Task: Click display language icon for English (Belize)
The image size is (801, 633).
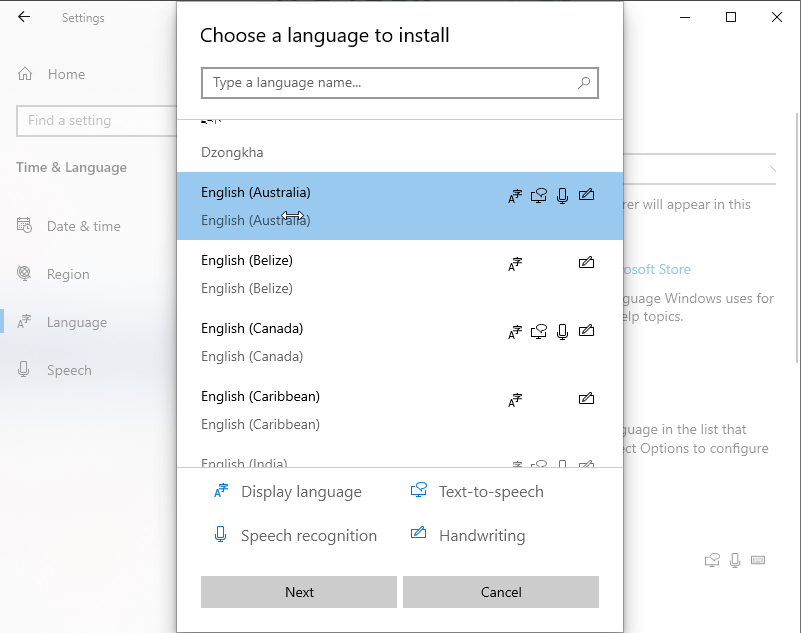Action: pos(515,264)
